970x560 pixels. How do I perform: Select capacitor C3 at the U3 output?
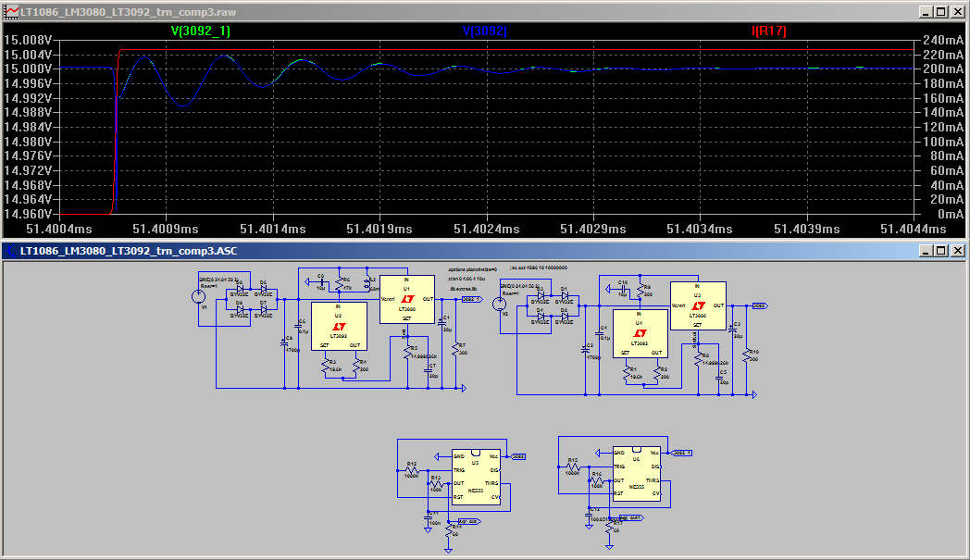(x=733, y=330)
